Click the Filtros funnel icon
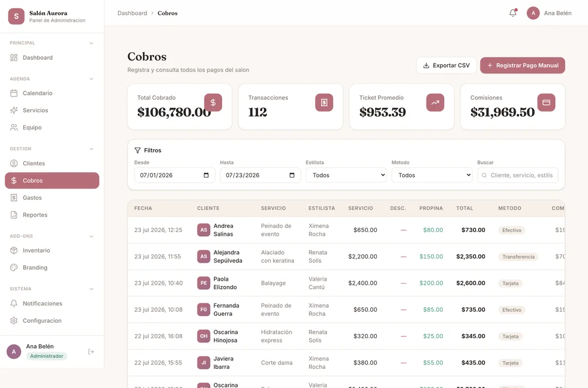The width and height of the screenshot is (588, 388). point(137,151)
